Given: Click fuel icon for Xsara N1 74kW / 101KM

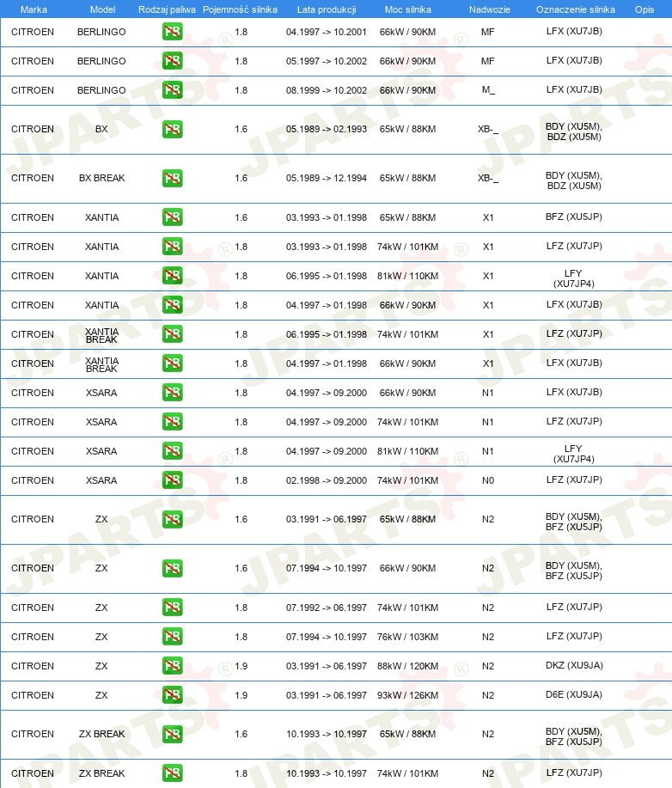Looking at the screenshot, I should (x=173, y=422).
